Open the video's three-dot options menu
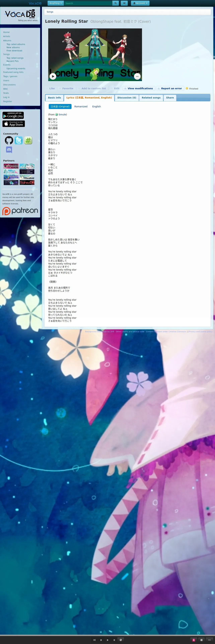Viewport: 215px width, 644px height. pos(137,76)
